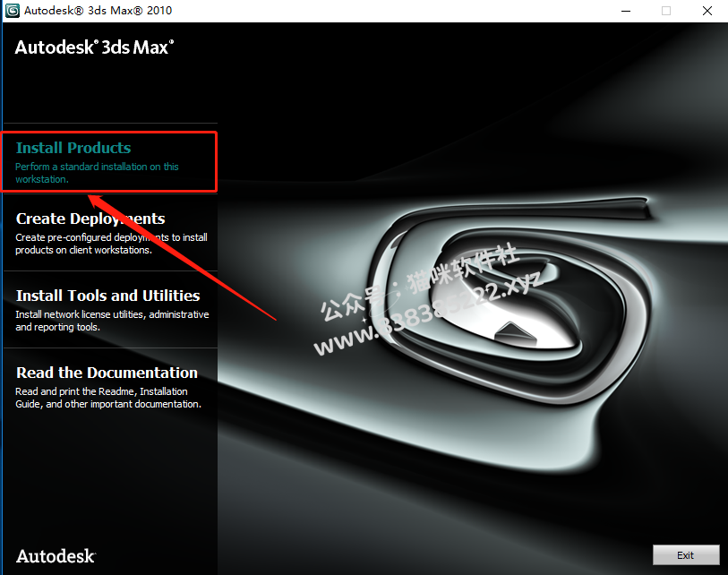Screen dimensions: 728x575
Task: Close the 3ds Max installer window
Action: (707, 11)
